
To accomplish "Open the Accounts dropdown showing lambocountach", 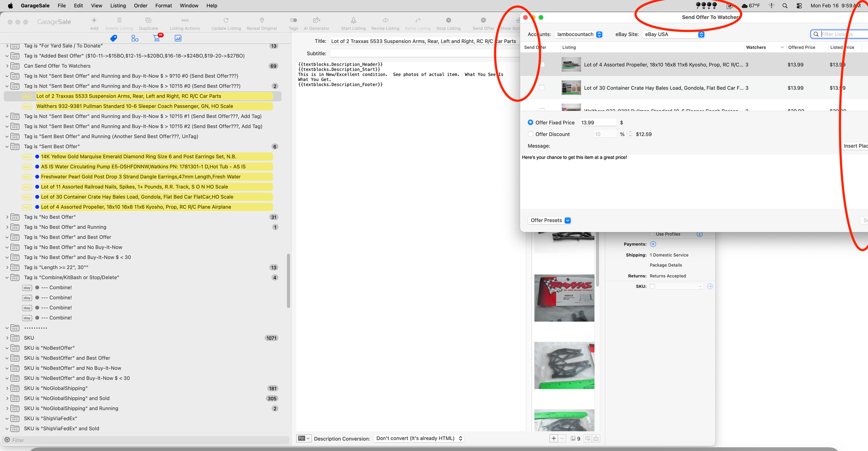I will click(x=579, y=34).
